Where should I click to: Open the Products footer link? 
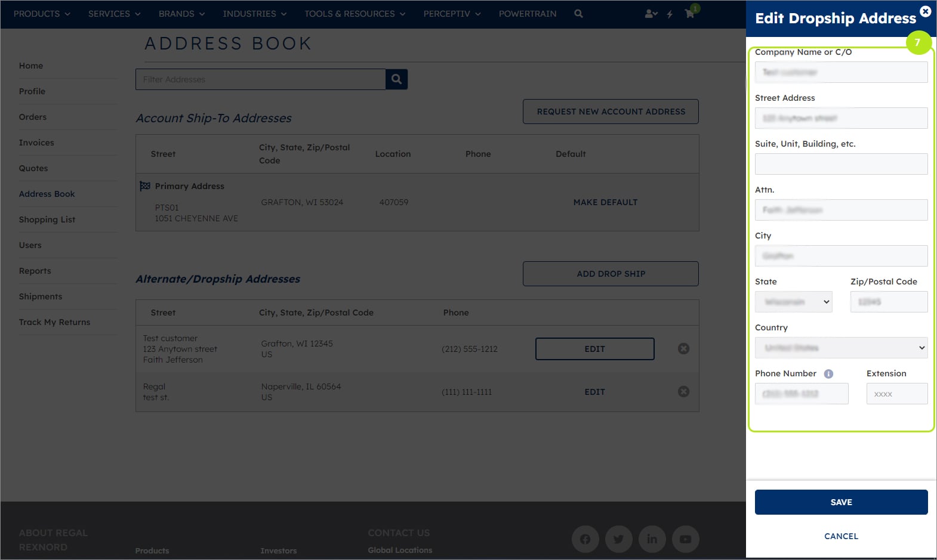152,550
